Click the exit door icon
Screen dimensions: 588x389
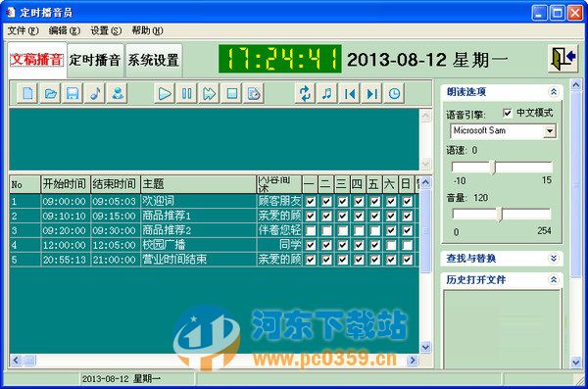point(563,59)
